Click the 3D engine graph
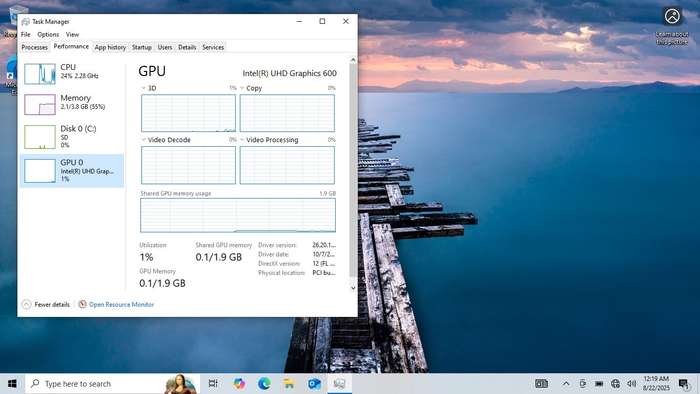Image resolution: width=700 pixels, height=394 pixels. 188,113
